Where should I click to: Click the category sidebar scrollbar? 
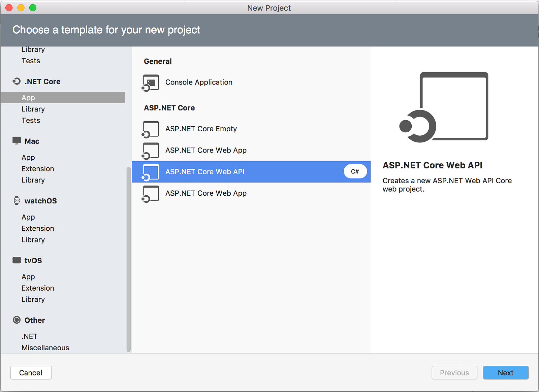[x=128, y=259]
